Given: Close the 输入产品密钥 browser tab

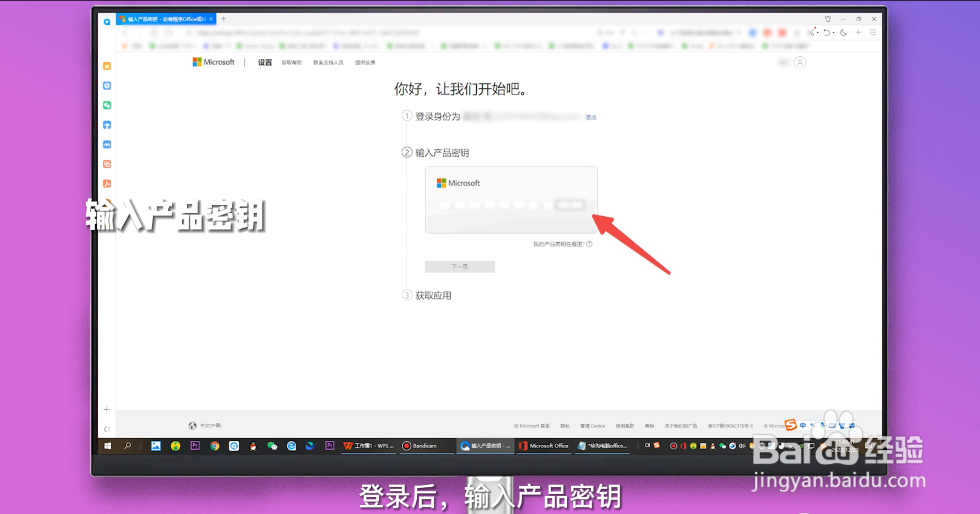Looking at the screenshot, I should pyautogui.click(x=211, y=19).
